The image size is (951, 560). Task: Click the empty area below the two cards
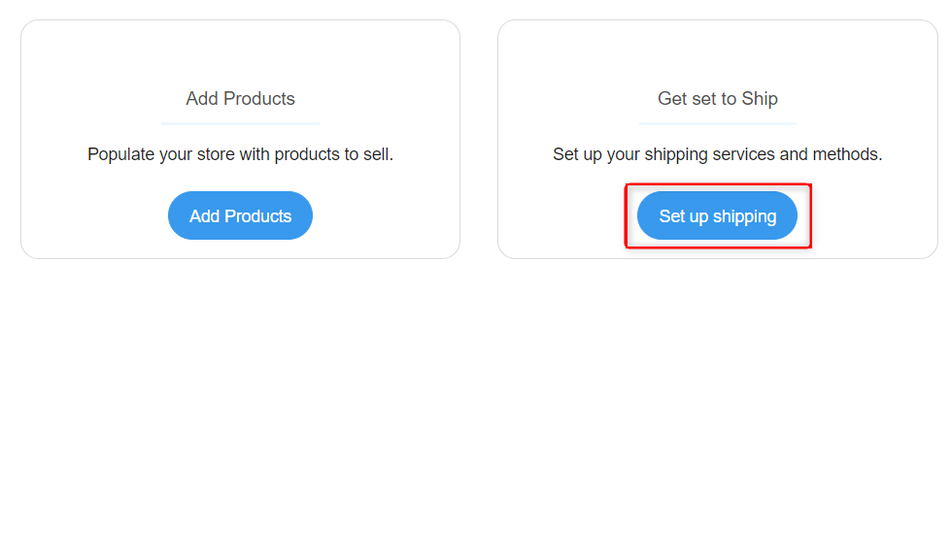(x=476, y=408)
